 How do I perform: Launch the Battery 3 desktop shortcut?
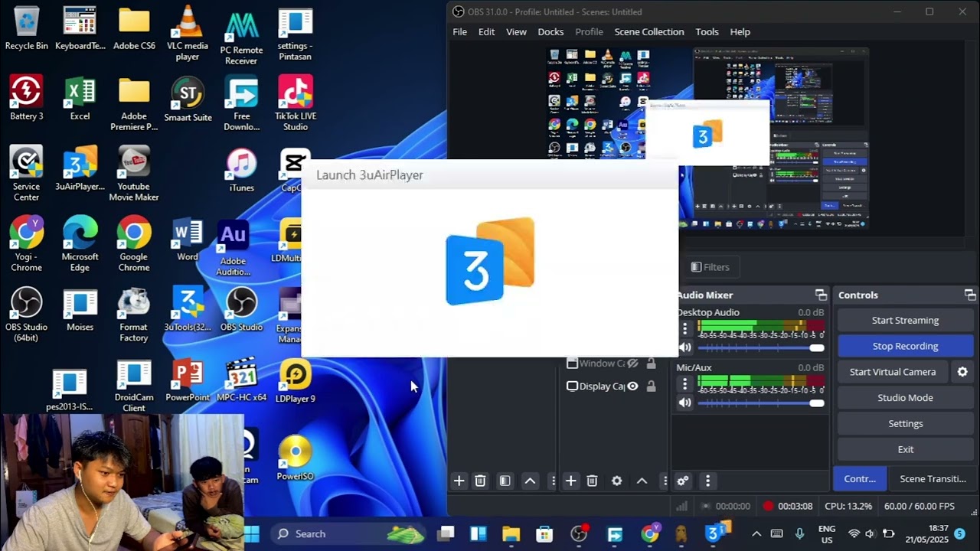tap(26, 99)
